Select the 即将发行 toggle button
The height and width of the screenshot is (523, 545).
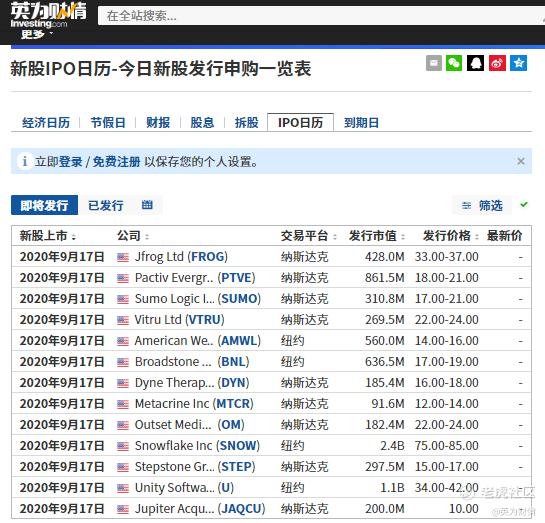pos(44,205)
